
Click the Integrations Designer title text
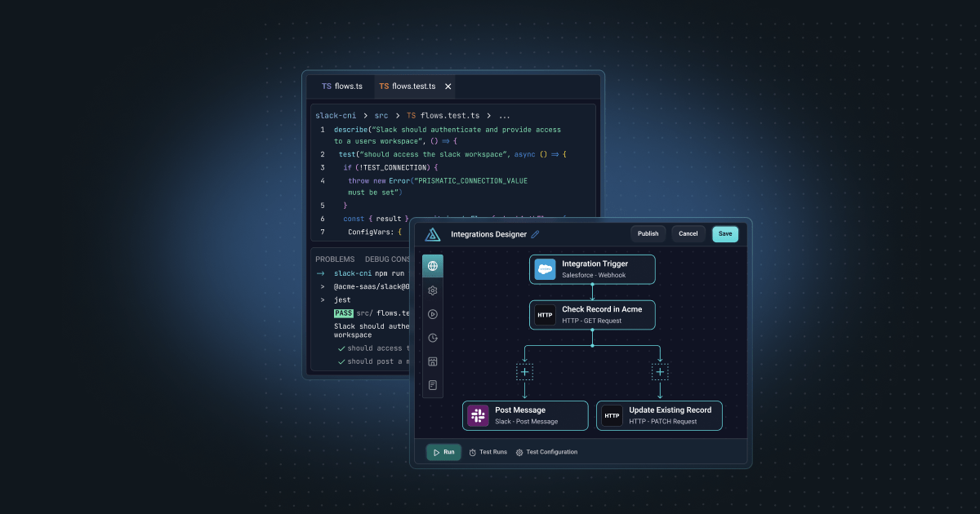pyautogui.click(x=489, y=234)
